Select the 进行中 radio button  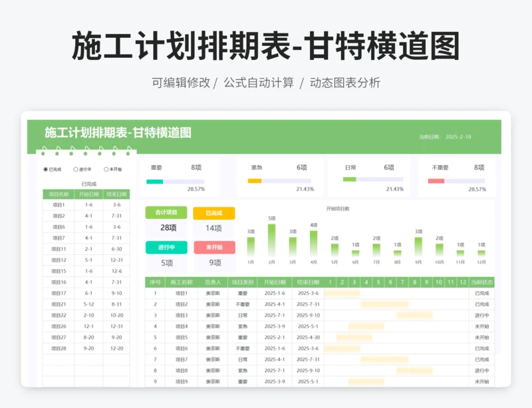[76, 169]
